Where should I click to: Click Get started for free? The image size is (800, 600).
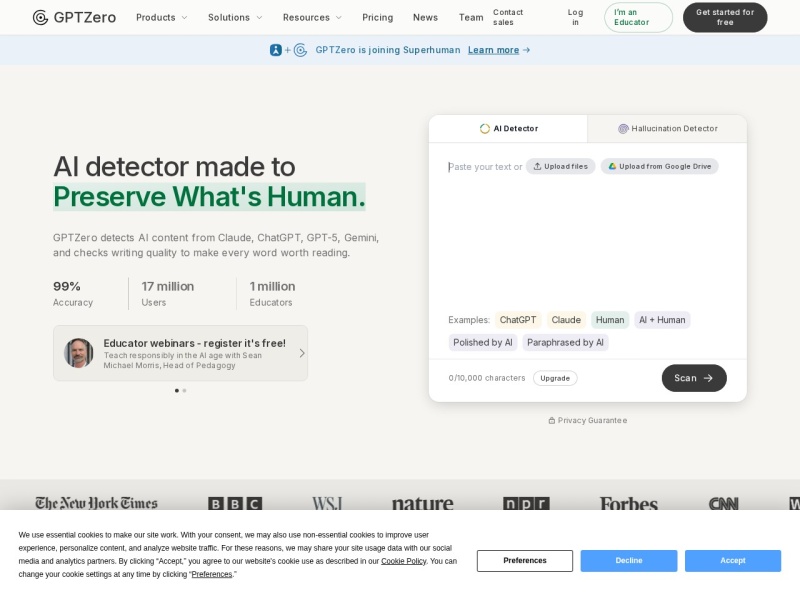click(x=725, y=17)
